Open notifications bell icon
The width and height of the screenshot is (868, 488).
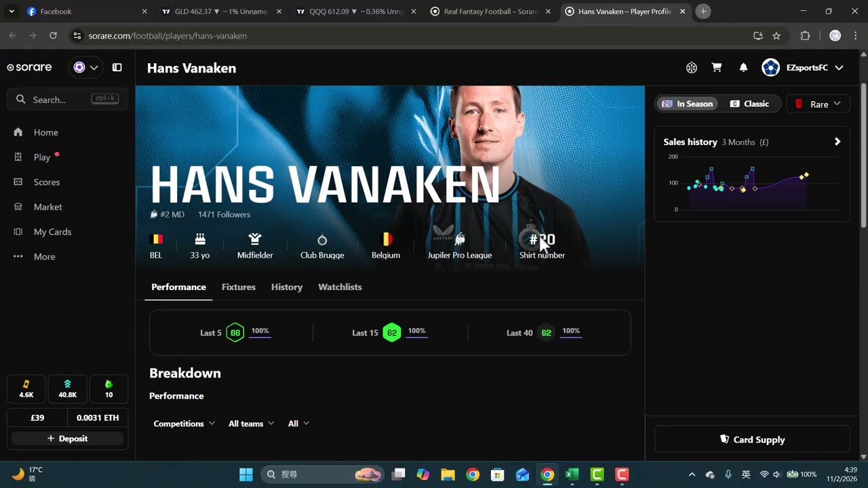(743, 67)
